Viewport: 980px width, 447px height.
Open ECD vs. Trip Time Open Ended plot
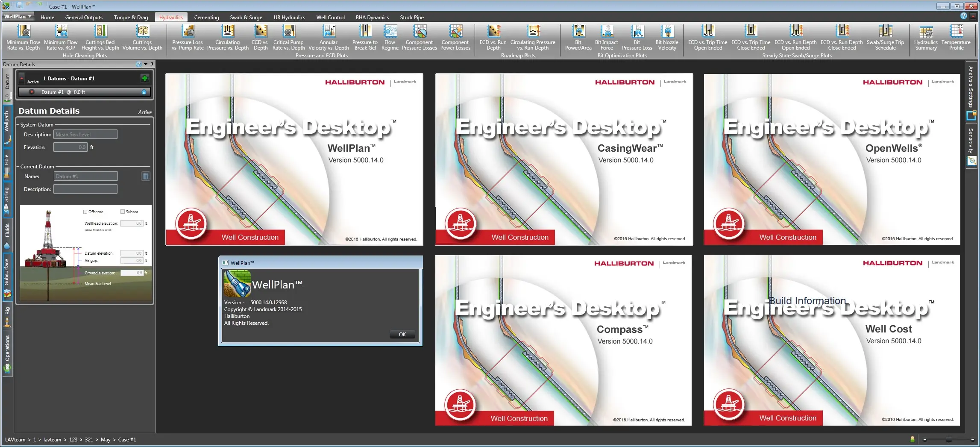708,38
